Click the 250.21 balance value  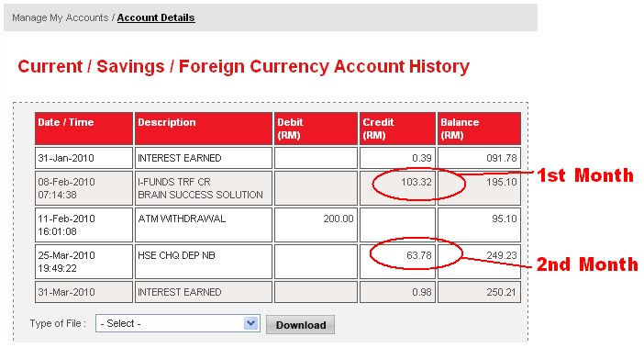pyautogui.click(x=501, y=292)
